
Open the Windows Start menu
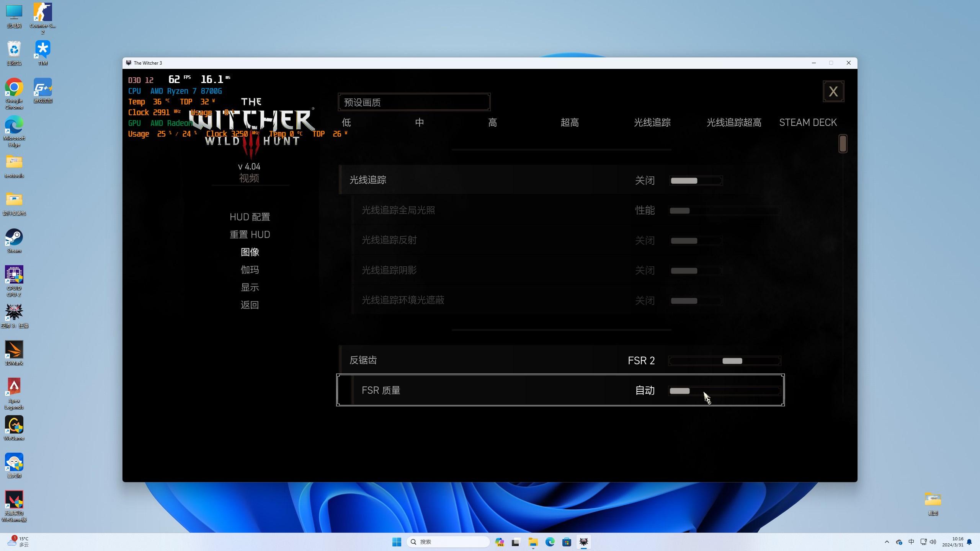(397, 542)
